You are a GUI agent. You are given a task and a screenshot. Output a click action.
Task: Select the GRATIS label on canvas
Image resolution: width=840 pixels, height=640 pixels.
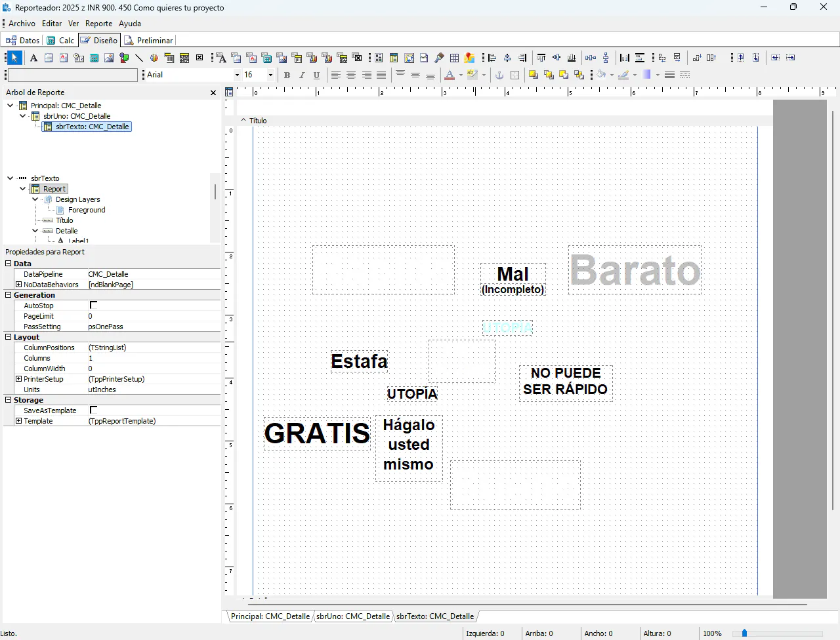click(x=317, y=433)
